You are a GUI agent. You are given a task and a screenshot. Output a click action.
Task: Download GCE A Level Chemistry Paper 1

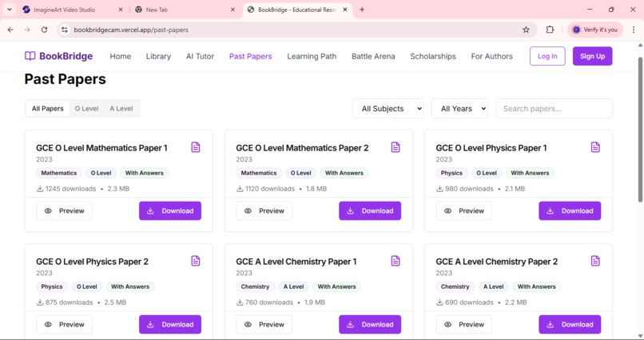point(370,324)
